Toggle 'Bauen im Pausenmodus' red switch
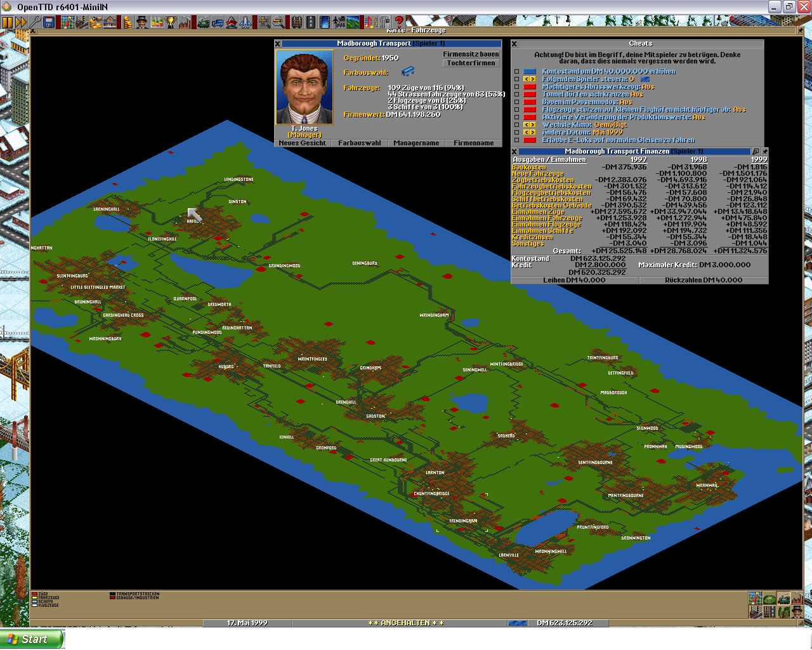This screenshot has width=812, height=650. 530,102
